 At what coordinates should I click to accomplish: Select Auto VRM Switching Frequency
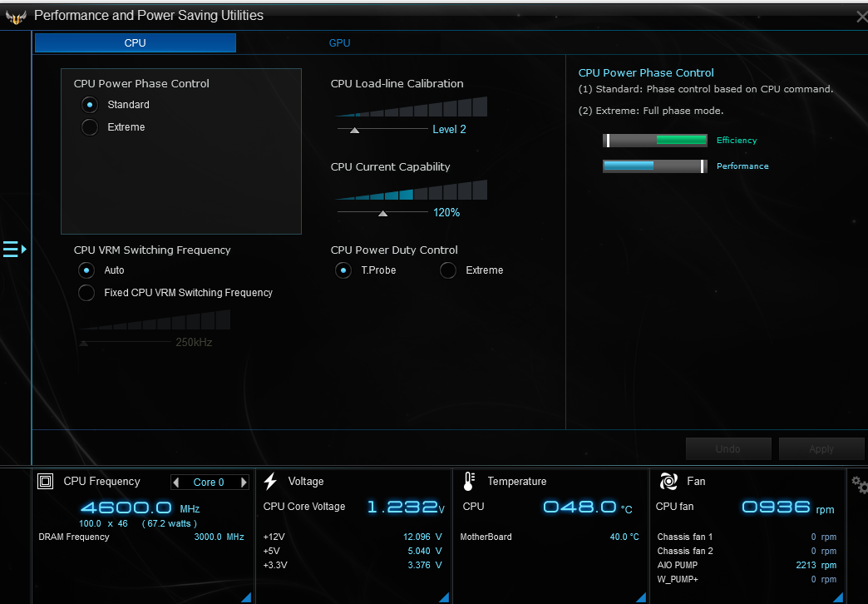(x=86, y=270)
